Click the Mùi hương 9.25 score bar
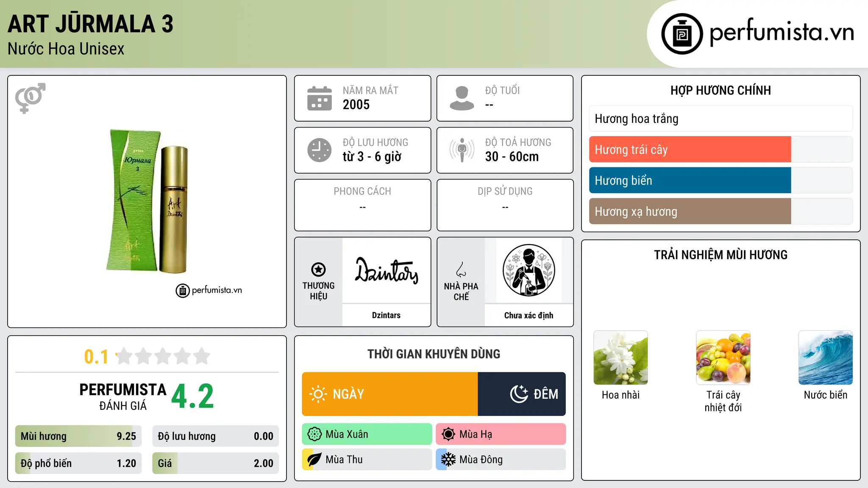 (78, 436)
